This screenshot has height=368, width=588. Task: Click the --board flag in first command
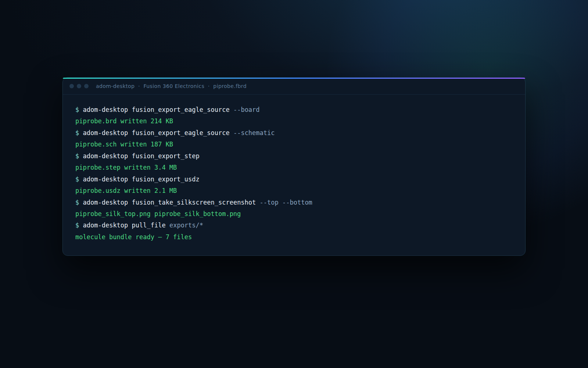coord(247,110)
